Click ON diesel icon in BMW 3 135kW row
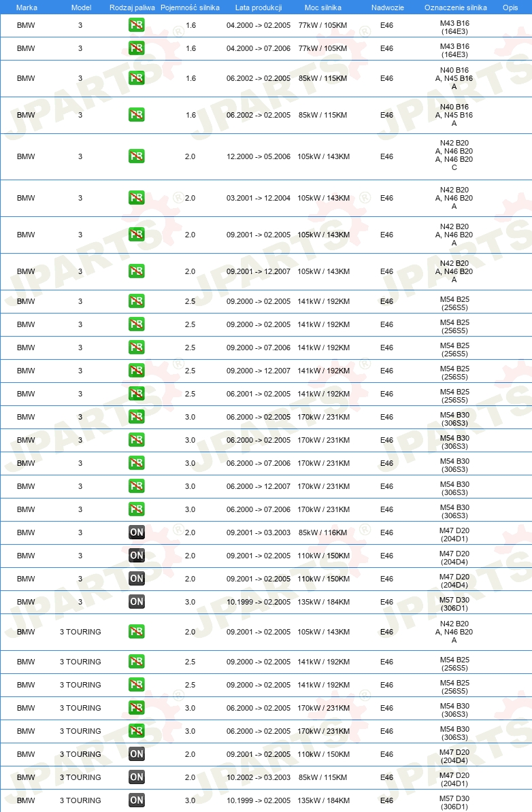The height and width of the screenshot is (812, 532). click(x=136, y=602)
